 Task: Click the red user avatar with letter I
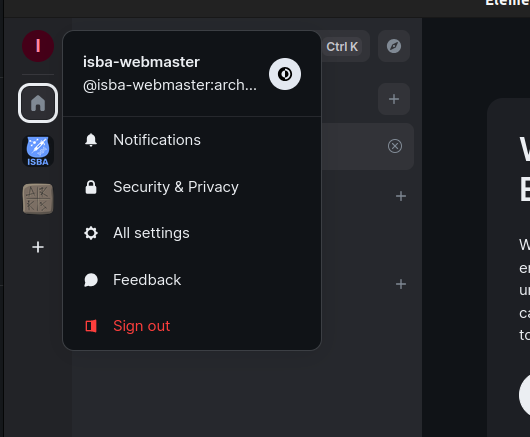[x=38, y=46]
